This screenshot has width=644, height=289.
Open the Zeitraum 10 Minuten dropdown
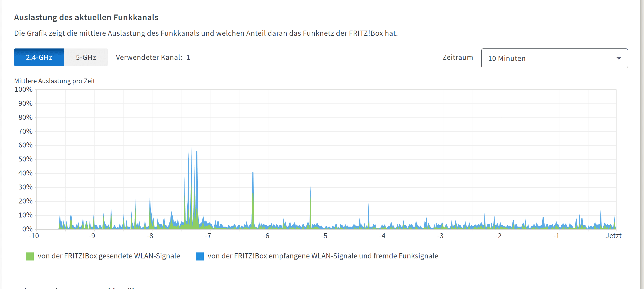pyautogui.click(x=554, y=58)
